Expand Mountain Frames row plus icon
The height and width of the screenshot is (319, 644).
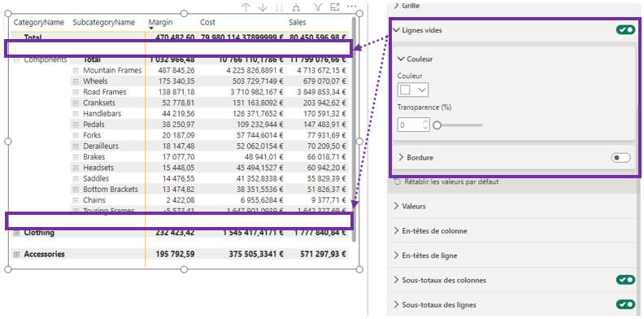(76, 71)
